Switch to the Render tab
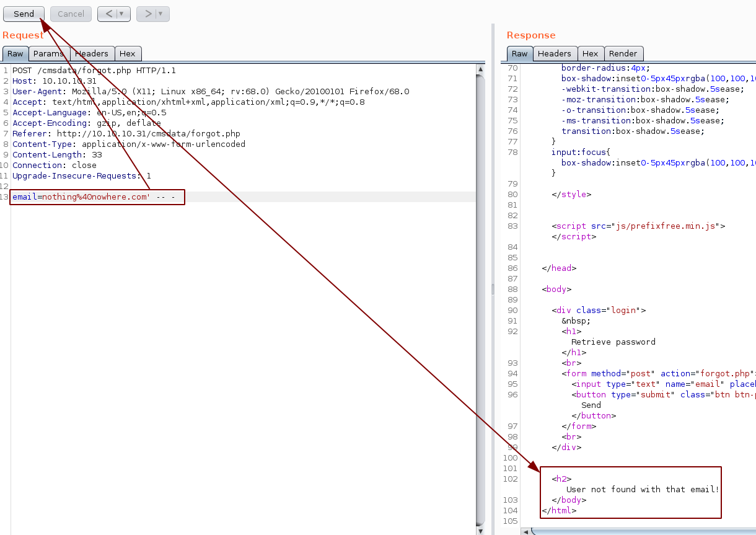This screenshot has width=756, height=535. coord(623,54)
